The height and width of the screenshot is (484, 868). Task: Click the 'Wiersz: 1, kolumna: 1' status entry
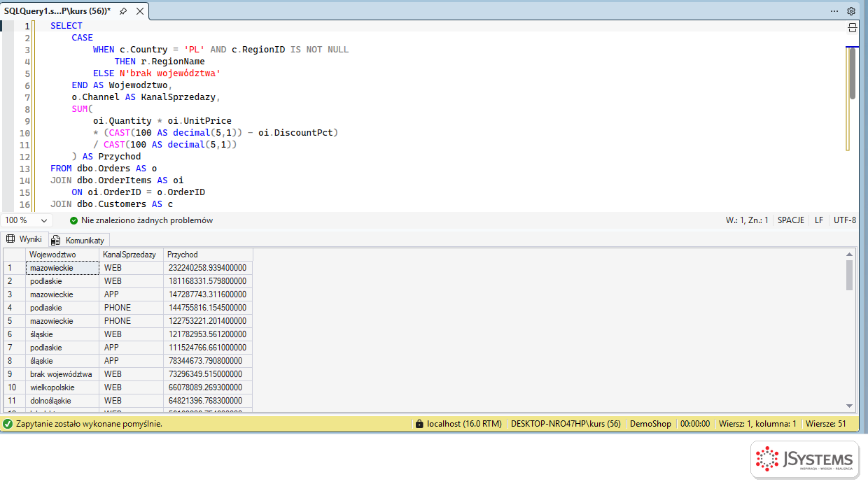coord(757,424)
